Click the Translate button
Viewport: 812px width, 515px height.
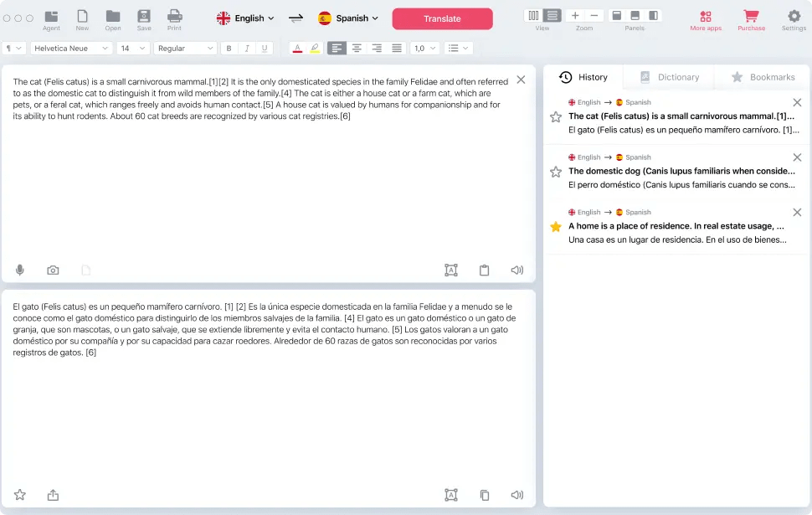[x=442, y=18]
